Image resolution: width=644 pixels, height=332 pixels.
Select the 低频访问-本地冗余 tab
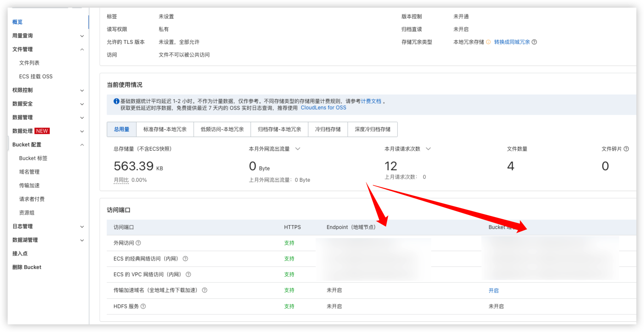pyautogui.click(x=222, y=129)
